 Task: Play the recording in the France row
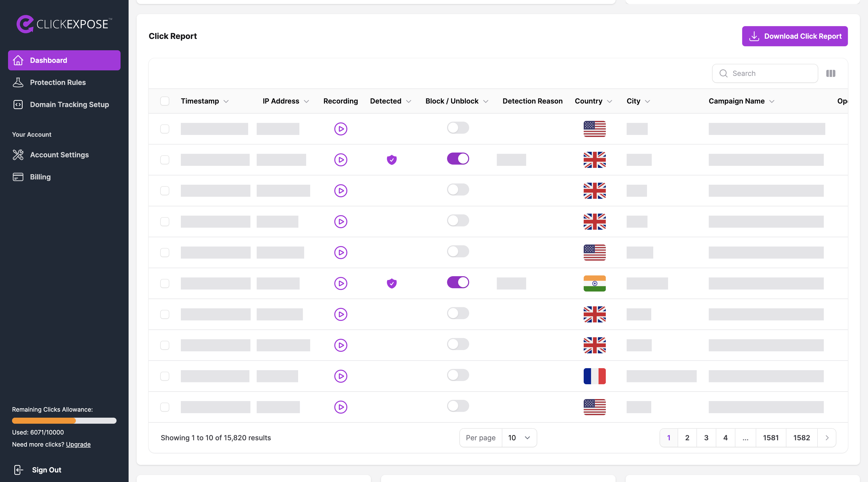click(340, 376)
